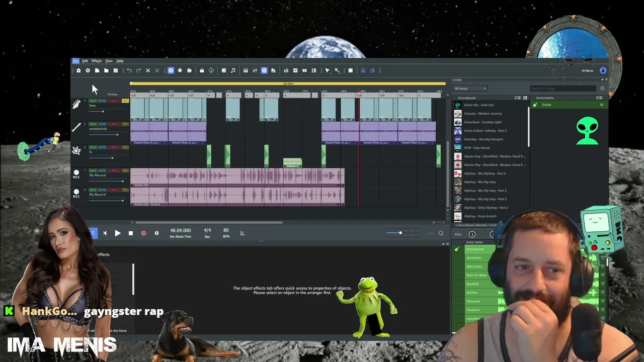644x362 pixels.
Task: Open the File menu
Action: 76,61
